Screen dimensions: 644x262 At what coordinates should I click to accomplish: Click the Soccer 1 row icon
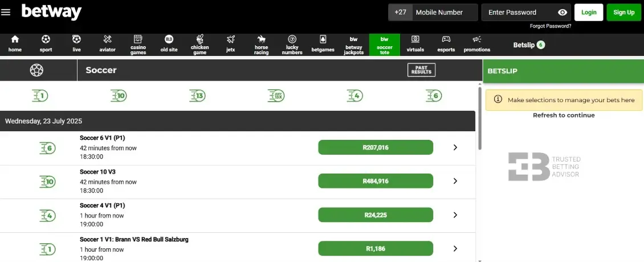coord(48,249)
